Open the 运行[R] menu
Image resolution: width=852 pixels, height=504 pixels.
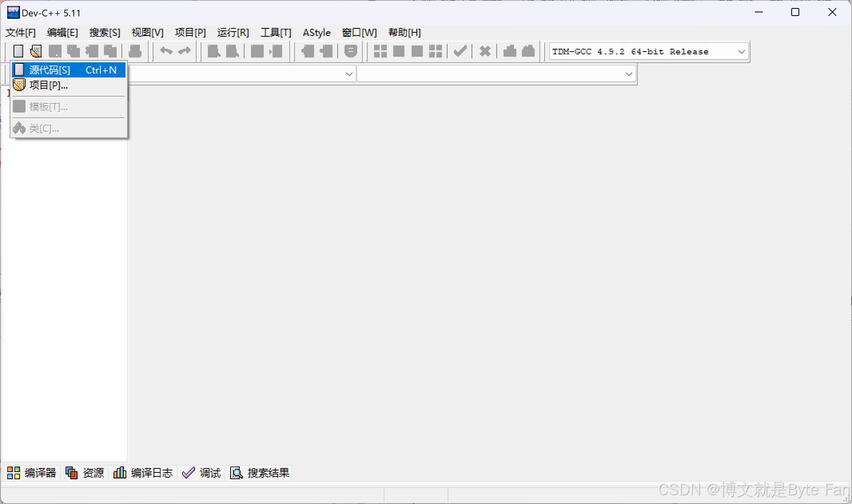pyautogui.click(x=233, y=32)
